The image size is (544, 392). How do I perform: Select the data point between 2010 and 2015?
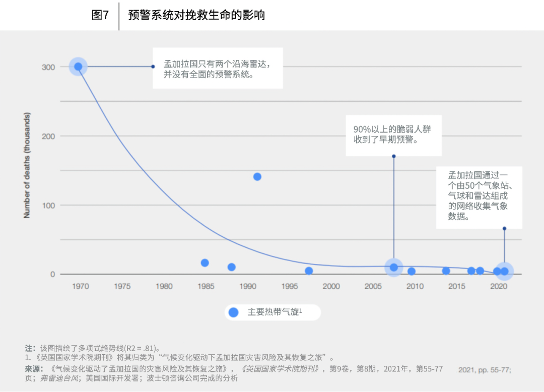point(446,271)
